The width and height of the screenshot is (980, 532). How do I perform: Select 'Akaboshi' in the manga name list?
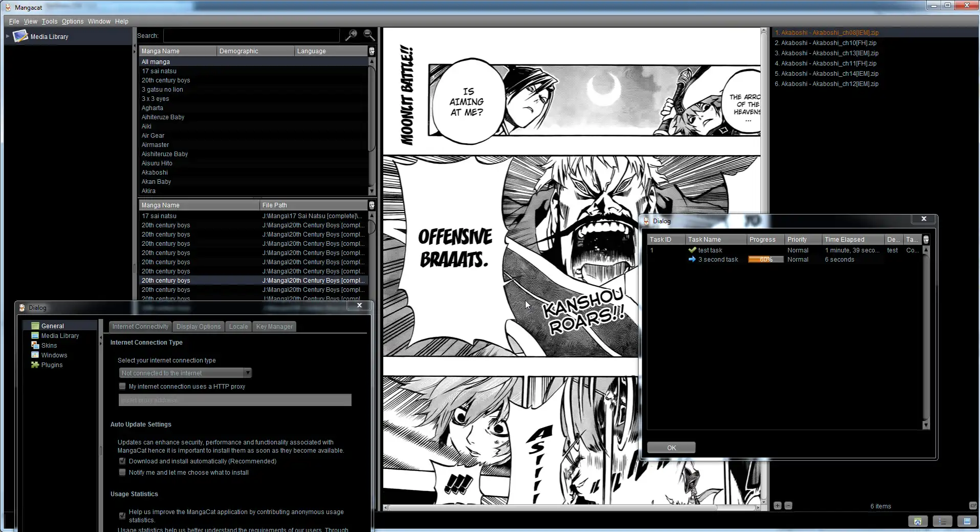pyautogui.click(x=254, y=172)
